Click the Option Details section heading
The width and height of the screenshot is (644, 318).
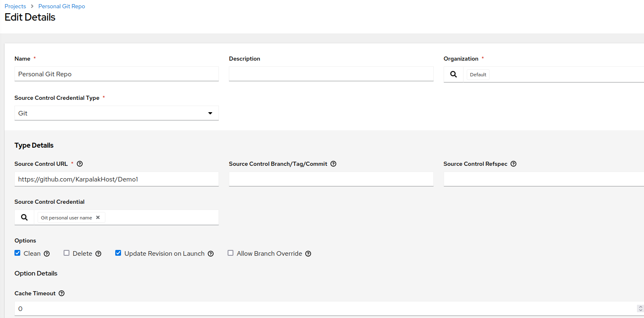tap(36, 273)
